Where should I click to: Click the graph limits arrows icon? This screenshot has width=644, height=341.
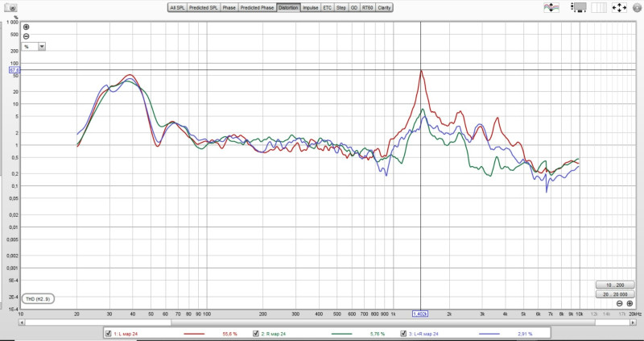click(619, 7)
